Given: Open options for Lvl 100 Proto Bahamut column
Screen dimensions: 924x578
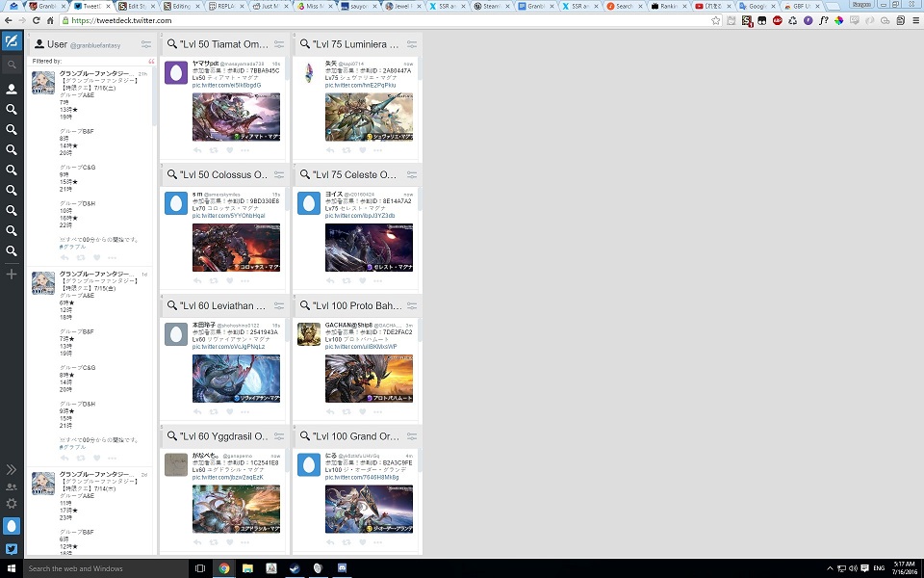Looking at the screenshot, I should coord(411,306).
